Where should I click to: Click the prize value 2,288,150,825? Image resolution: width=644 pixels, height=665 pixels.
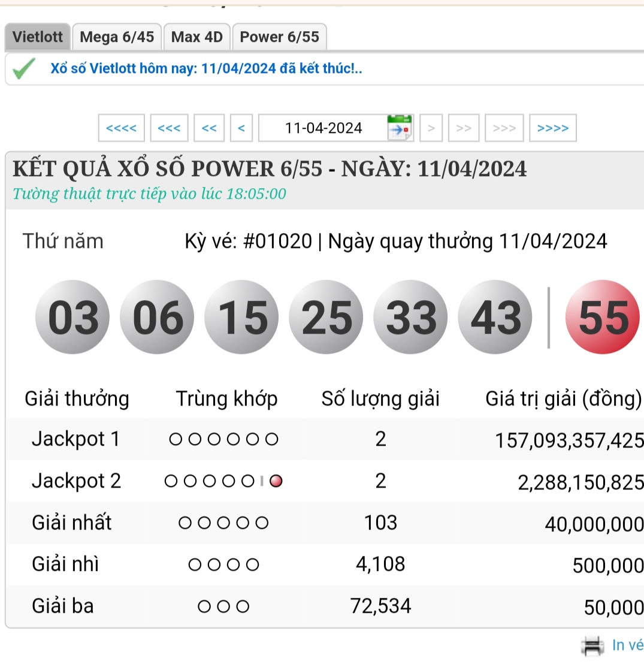(581, 482)
